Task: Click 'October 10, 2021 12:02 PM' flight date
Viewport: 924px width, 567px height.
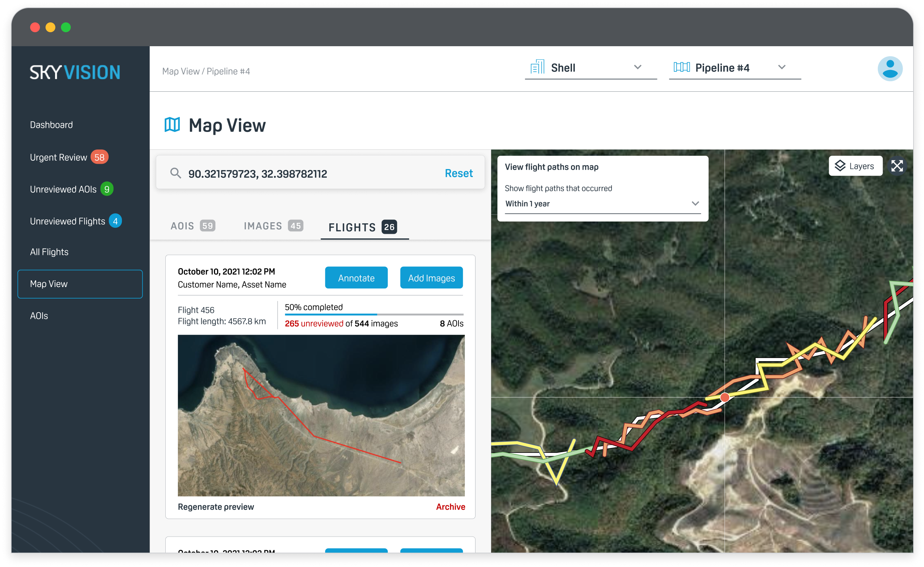Action: point(226,272)
